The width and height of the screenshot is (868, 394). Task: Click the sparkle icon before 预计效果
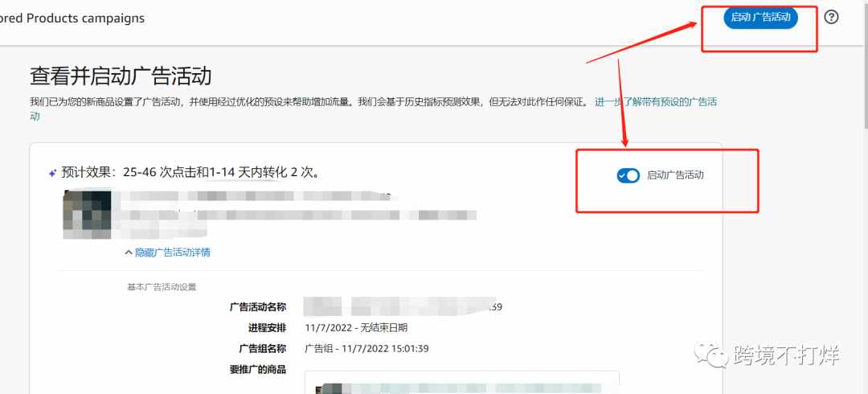pos(52,174)
